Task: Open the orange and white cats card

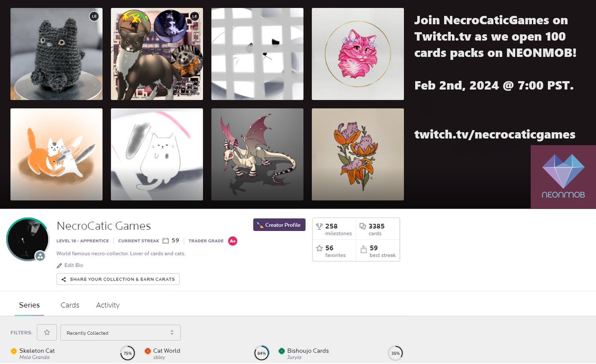Action: point(57,154)
